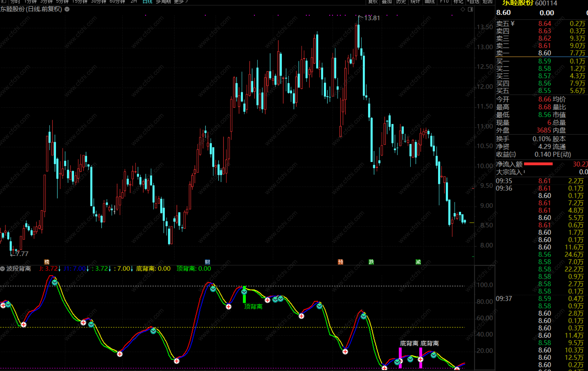588x371 pixels.
Task: Expand the 波段背离 indicator settings arrow
Action: click(x=2, y=269)
